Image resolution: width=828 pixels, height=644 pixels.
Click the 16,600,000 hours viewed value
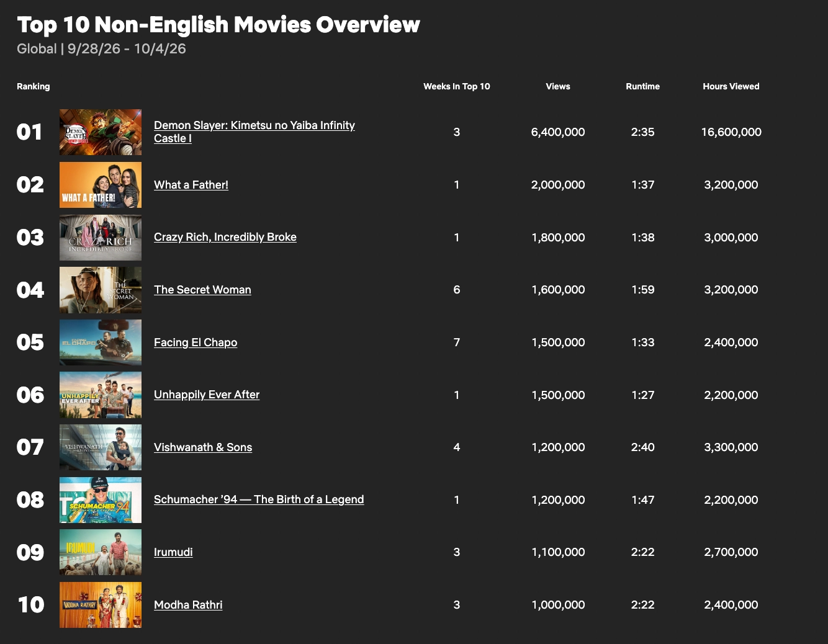[731, 132]
